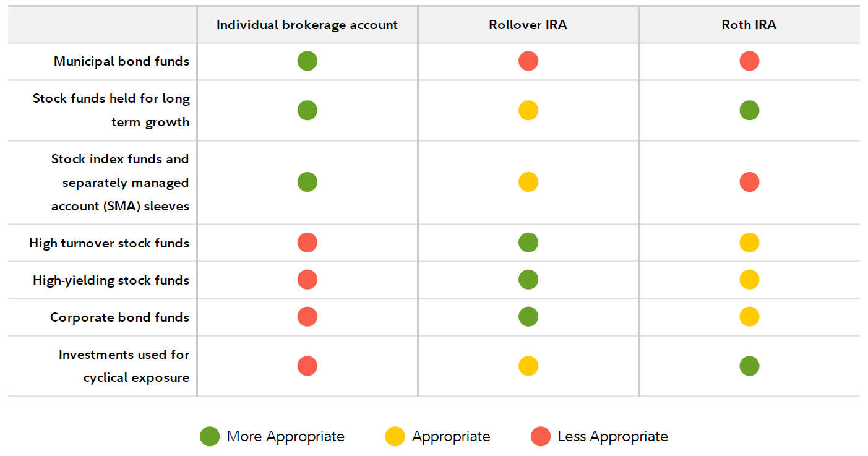Click the long term growth Rollover IRA yellow dot
Image resolution: width=868 pixels, height=456 pixels.
point(528,110)
